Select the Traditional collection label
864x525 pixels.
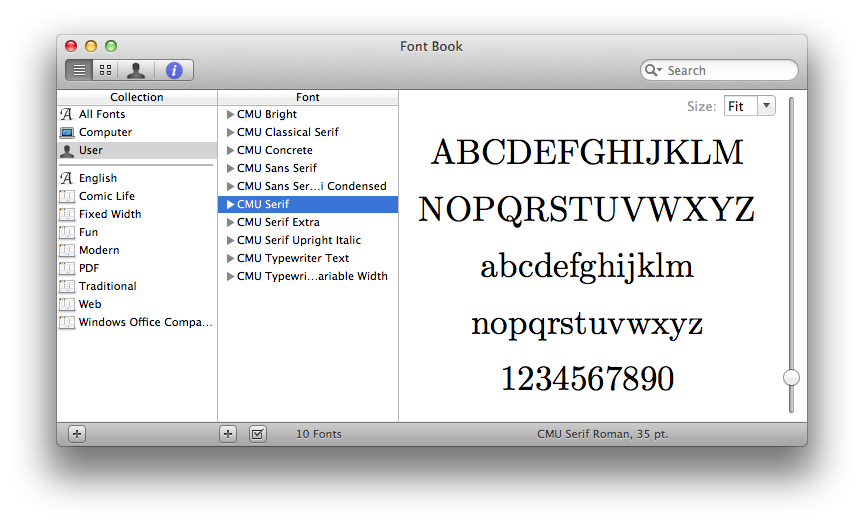[x=107, y=286]
